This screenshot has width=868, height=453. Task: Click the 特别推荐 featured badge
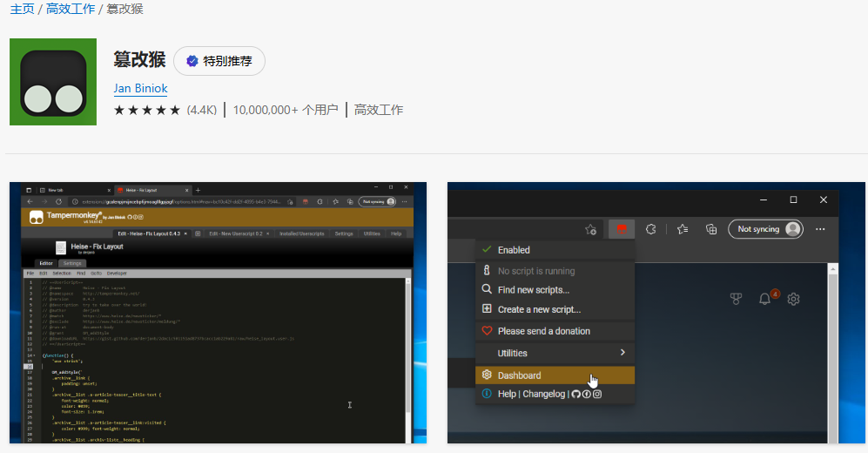219,61
